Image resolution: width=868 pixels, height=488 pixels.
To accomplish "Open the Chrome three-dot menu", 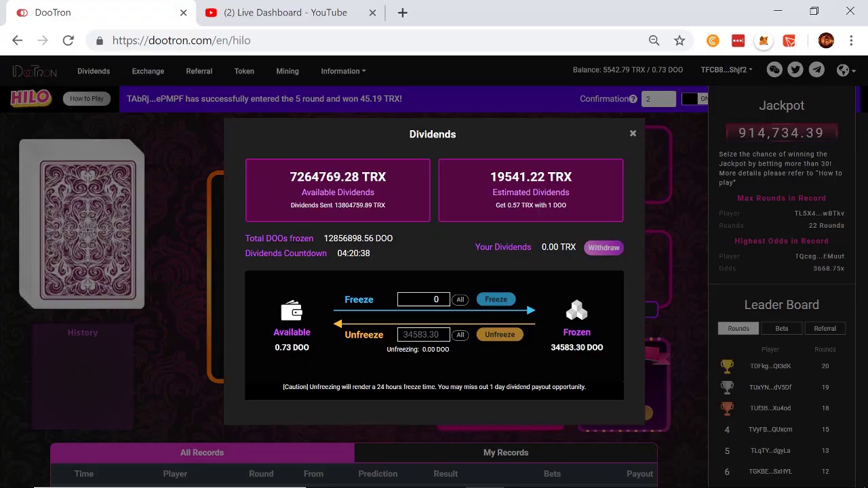I will pos(851,41).
